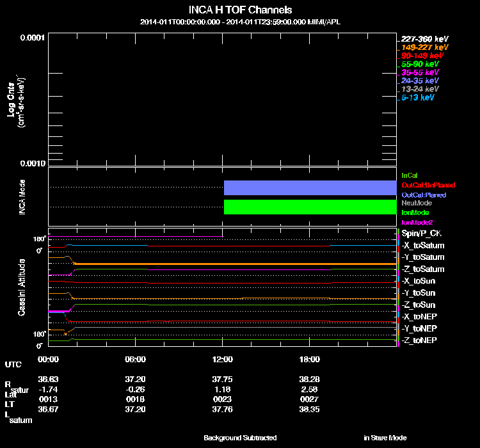Click the -Y_toNEP attitude legend entry
The image size is (480, 448).
[419, 328]
